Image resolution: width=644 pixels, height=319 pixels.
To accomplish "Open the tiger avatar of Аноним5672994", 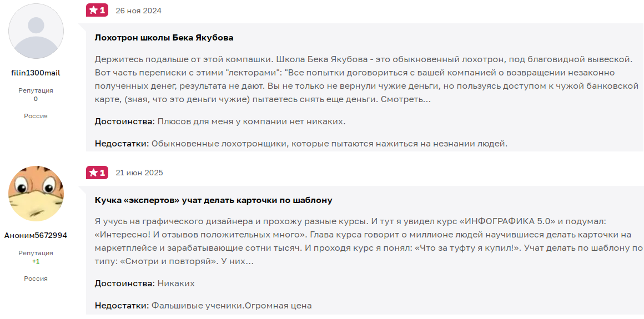I will coord(36,194).
